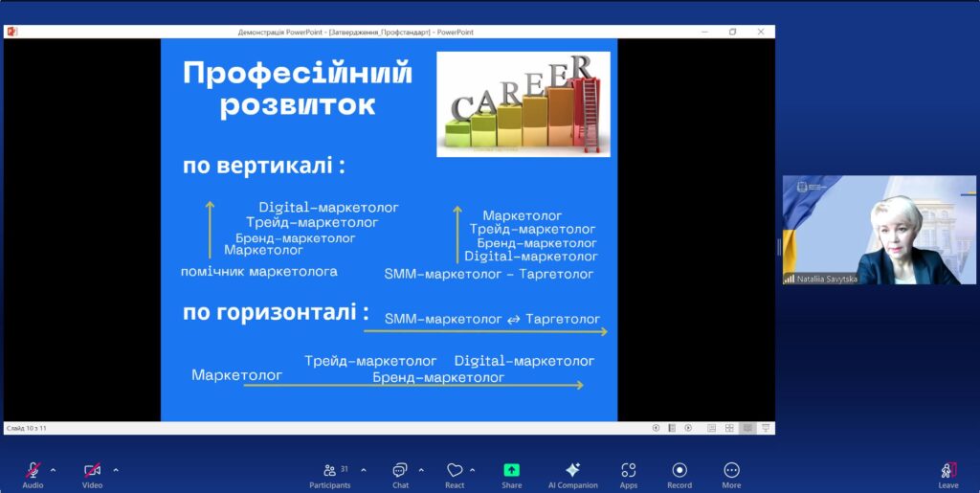Expand video options chevron next to Video
Viewport: 980px width, 493px height.
(116, 470)
